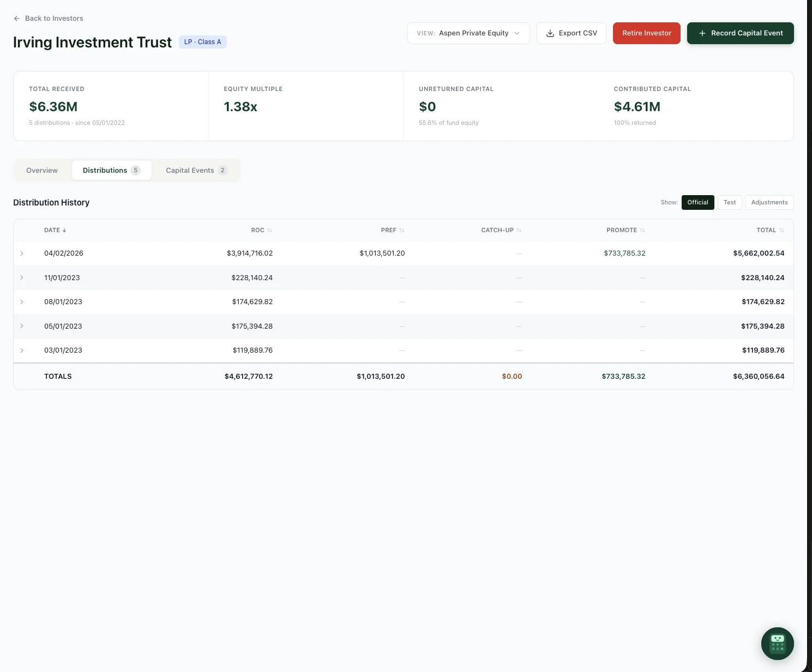The width and height of the screenshot is (812, 672).
Task: Sort by ROC column sort icon
Action: coord(269,231)
